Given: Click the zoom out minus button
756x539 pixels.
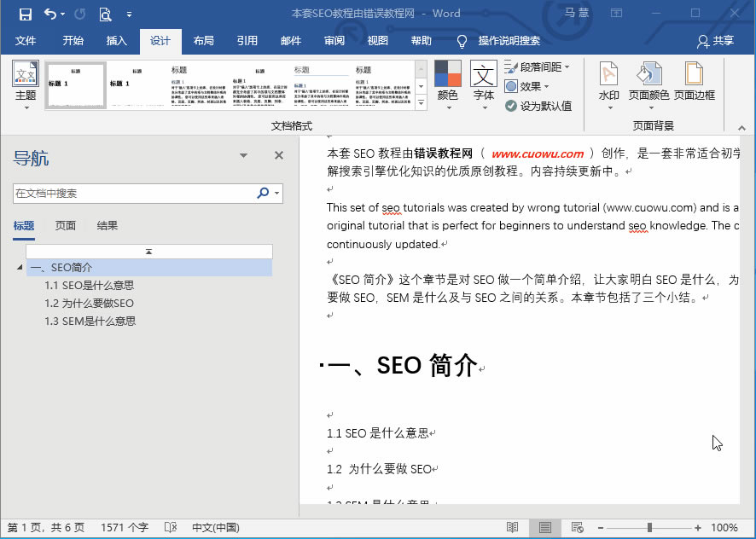Looking at the screenshot, I should coord(600,528).
